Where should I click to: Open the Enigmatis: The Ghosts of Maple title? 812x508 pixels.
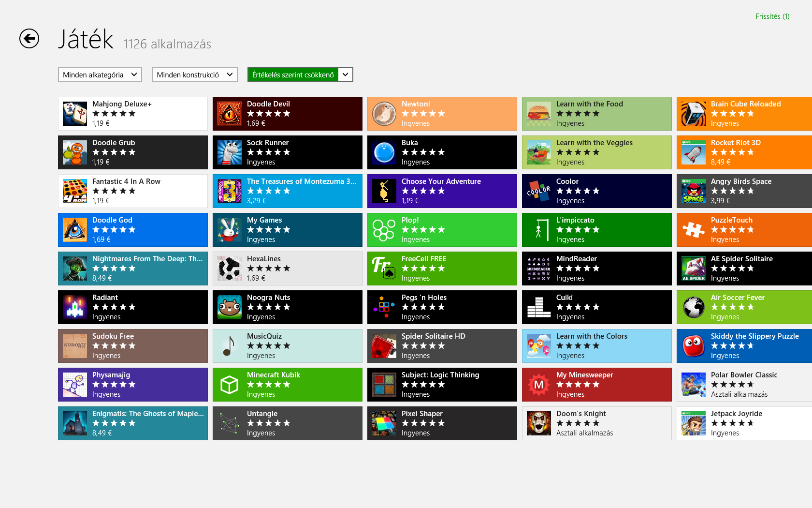(148, 414)
